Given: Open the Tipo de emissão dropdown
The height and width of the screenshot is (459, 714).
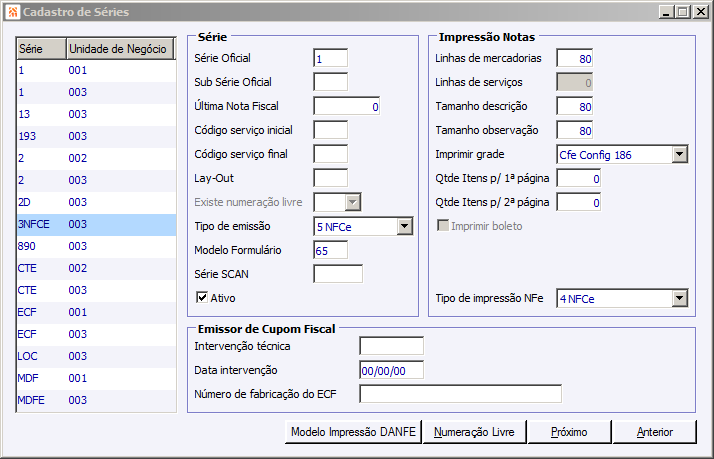Looking at the screenshot, I should click(404, 227).
